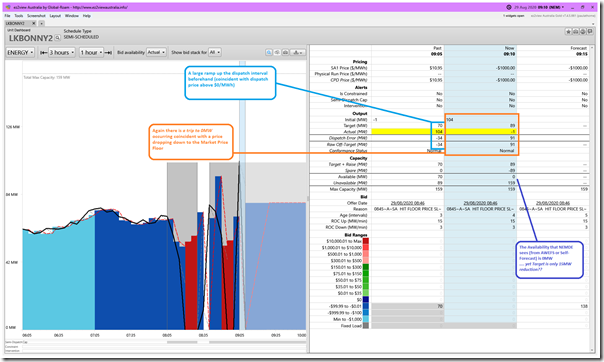This screenshot has width=604, height=362.
Task: Click the blue zoom icon above chart
Action: pyautogui.click(x=269, y=52)
